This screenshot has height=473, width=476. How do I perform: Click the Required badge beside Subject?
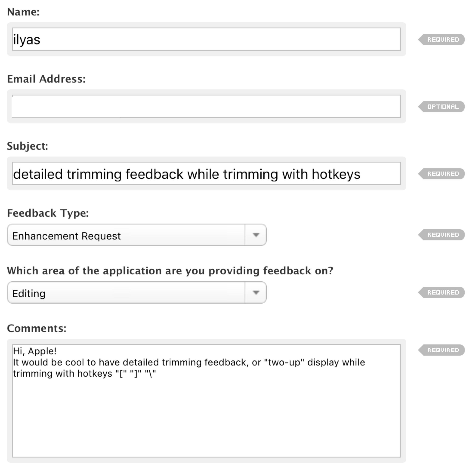(x=441, y=174)
